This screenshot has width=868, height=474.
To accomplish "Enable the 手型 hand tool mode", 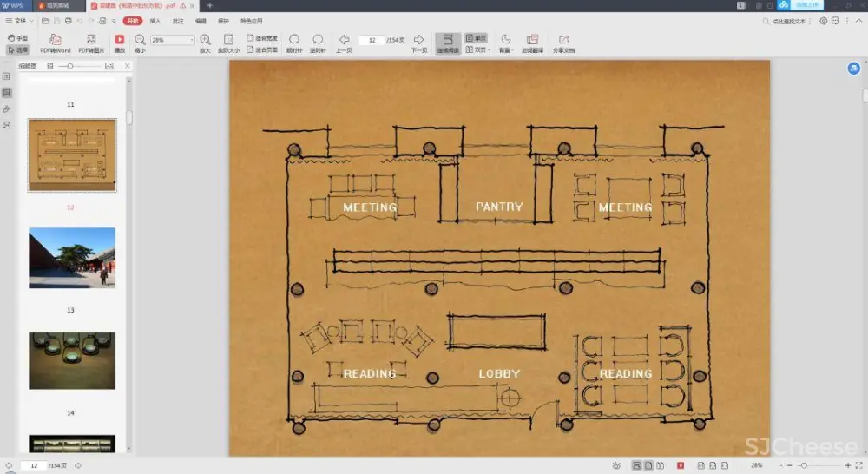I will click(x=17, y=38).
